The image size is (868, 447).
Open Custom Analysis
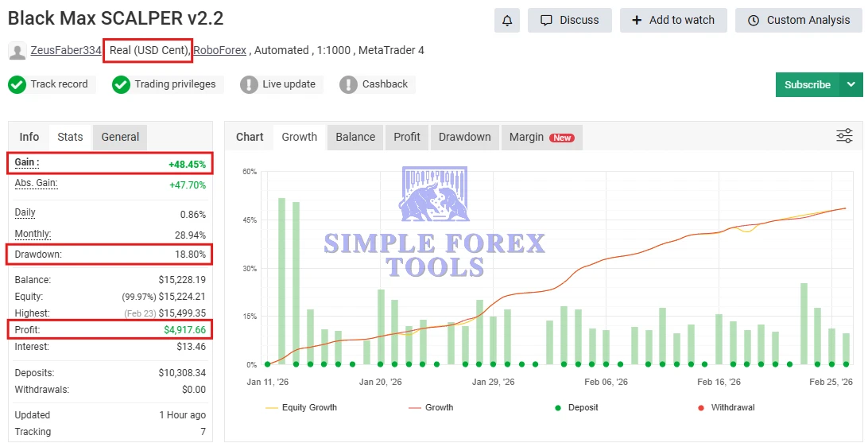[799, 21]
